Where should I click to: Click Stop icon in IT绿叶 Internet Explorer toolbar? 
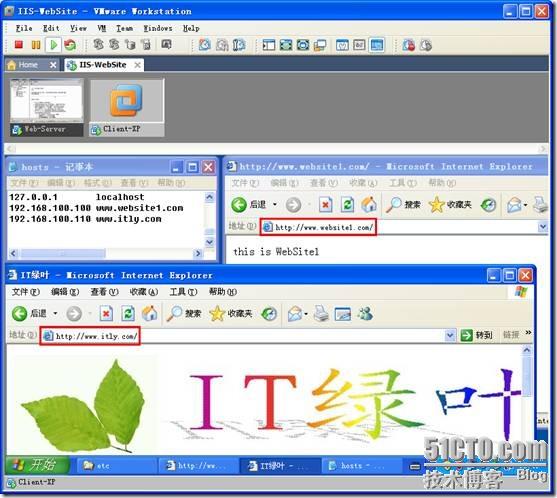[x=106, y=314]
